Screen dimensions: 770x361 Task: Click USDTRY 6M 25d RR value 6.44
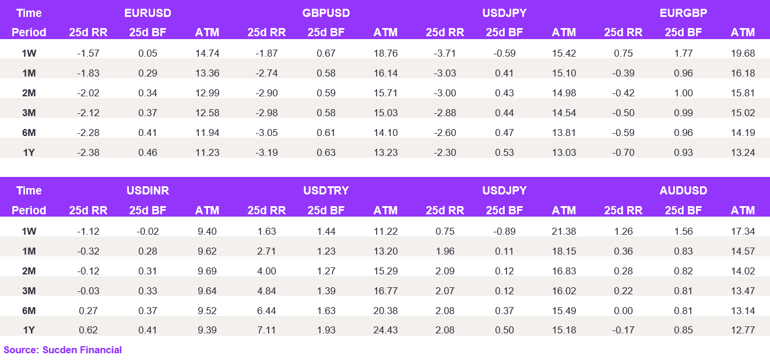267,310
